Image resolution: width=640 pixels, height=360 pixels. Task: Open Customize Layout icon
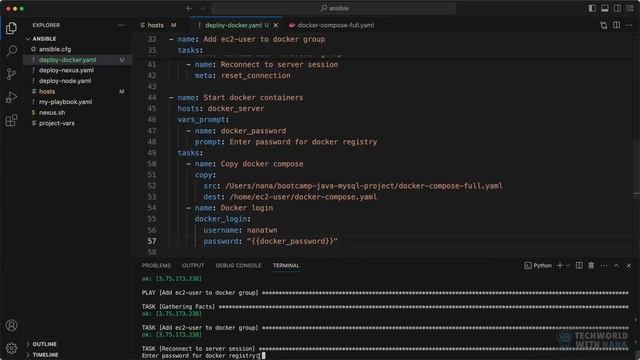630,8
